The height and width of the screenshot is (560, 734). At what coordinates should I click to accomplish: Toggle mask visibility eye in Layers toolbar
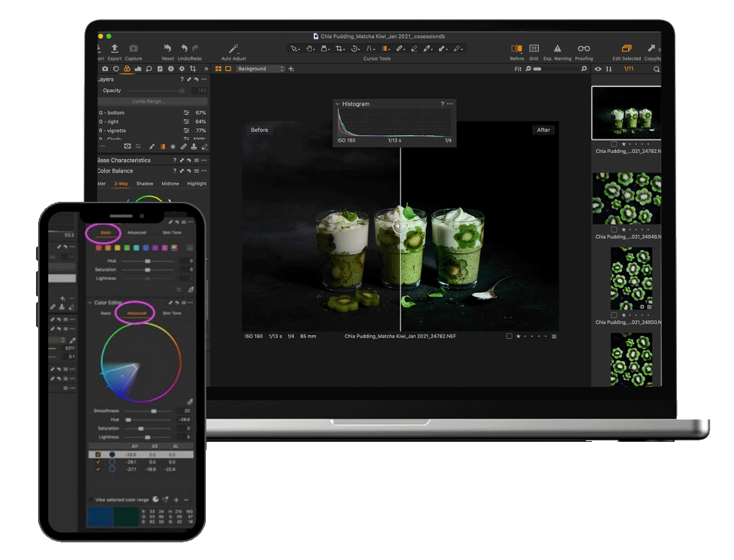[x=127, y=147]
